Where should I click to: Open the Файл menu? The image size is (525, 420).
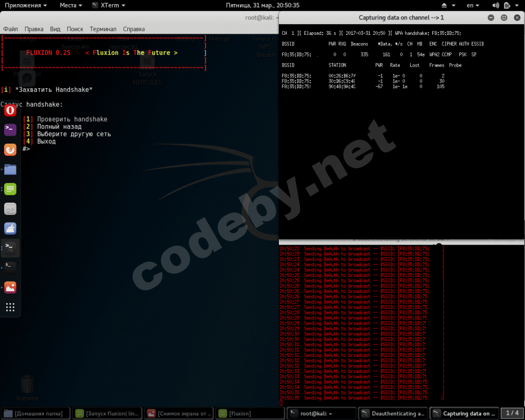(x=10, y=29)
